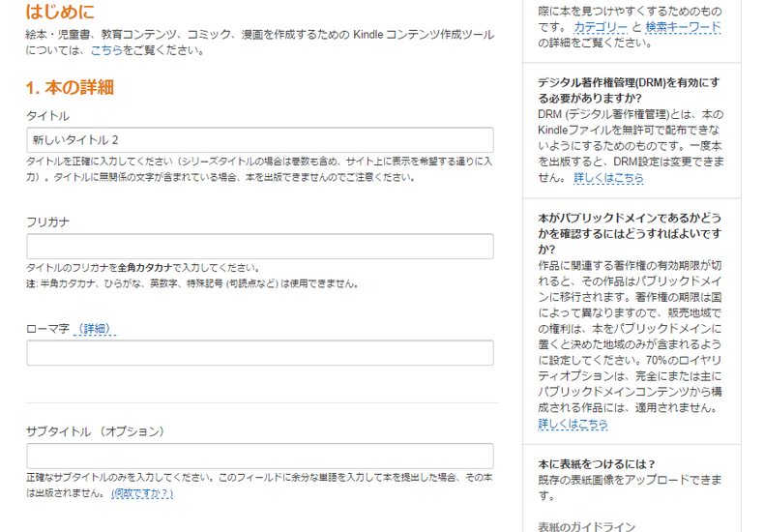Open the こちら link about Kindle tools
The height and width of the screenshot is (532, 764).
(x=106, y=50)
